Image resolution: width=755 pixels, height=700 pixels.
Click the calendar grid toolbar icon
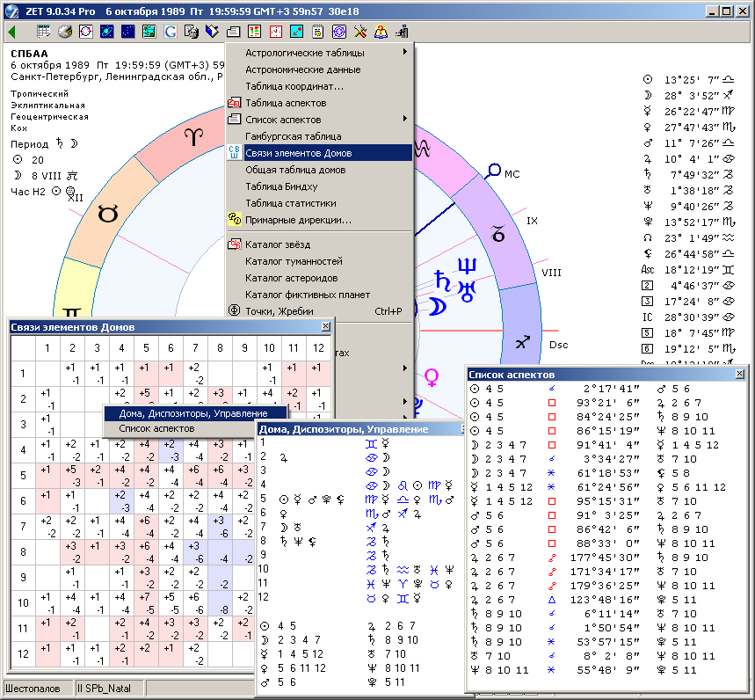(43, 32)
